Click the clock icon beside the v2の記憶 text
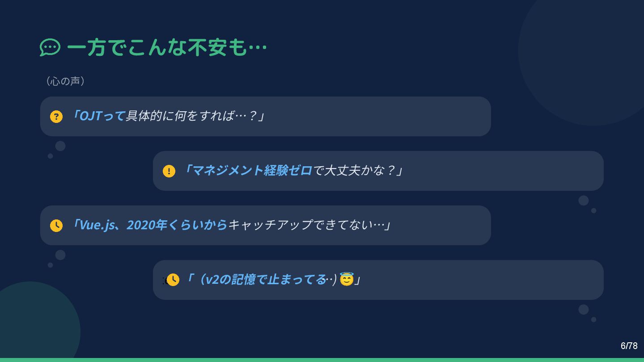Viewport: 644px width, 362px height. click(173, 280)
